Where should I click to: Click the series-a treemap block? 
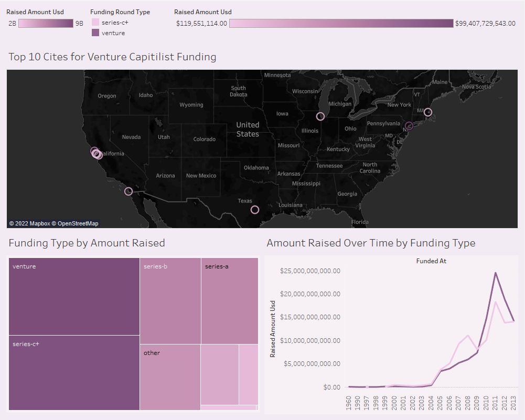coord(229,300)
